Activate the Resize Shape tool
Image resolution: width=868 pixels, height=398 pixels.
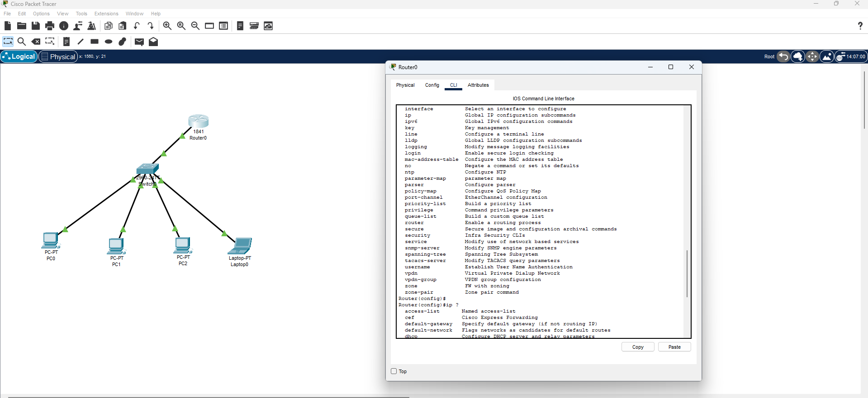coord(50,42)
